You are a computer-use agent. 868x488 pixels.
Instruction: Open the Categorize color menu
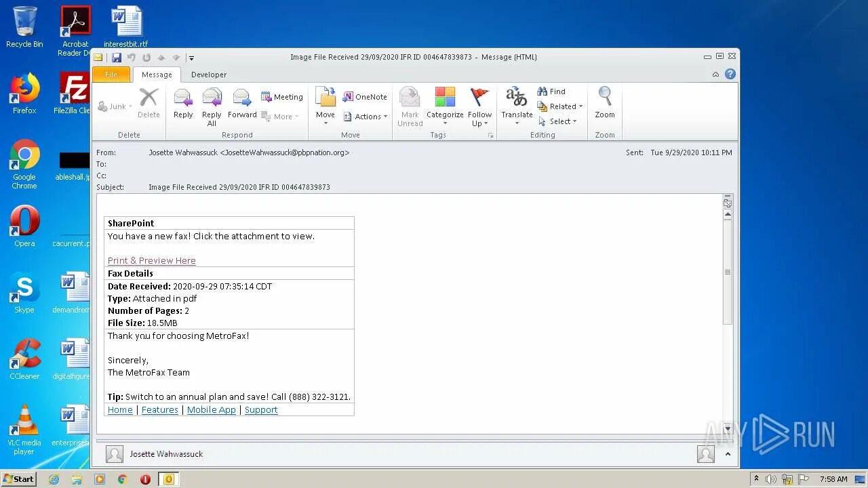445,107
